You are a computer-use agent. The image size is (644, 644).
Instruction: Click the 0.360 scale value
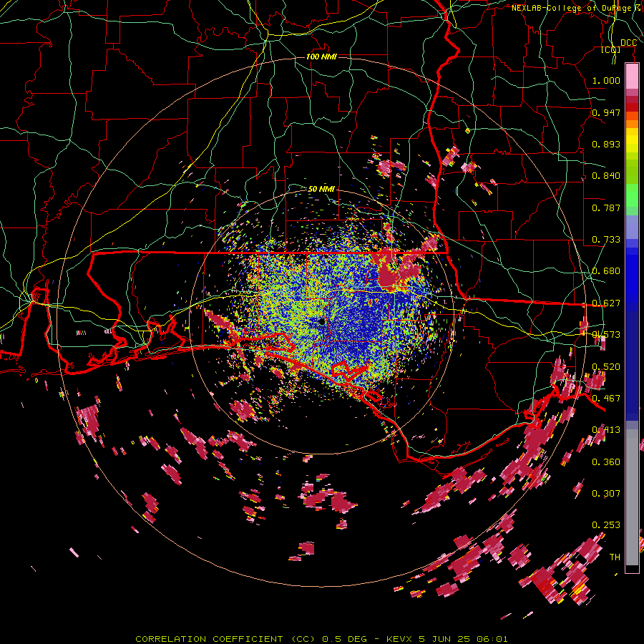606,462
